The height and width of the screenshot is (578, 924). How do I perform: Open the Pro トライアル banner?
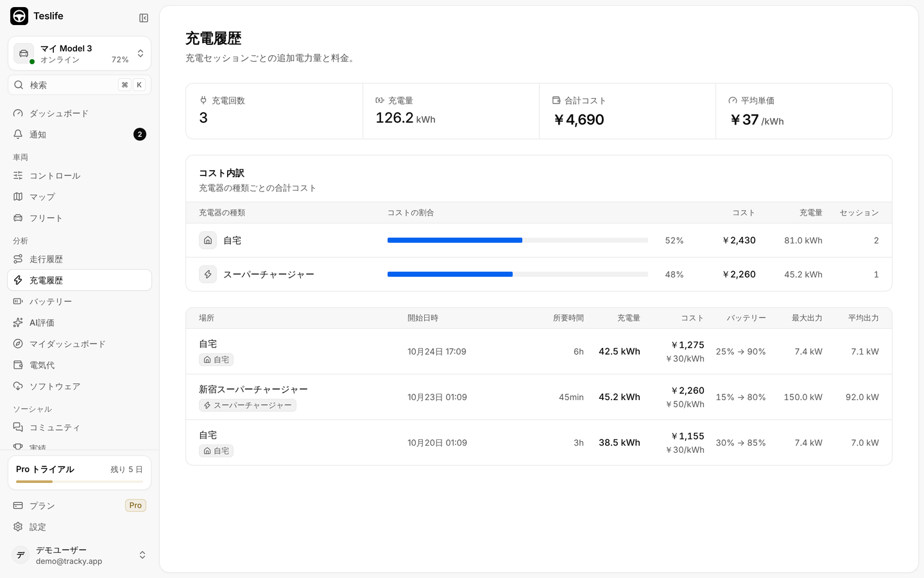(80, 473)
